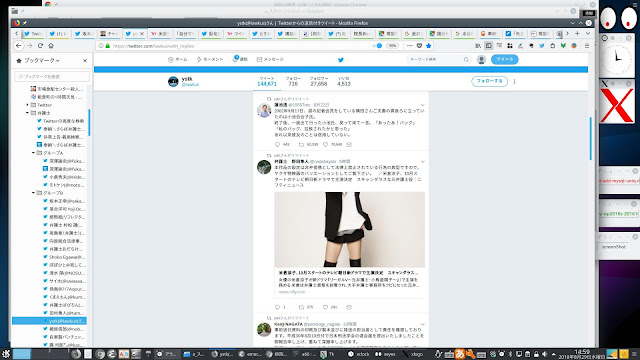Switch to xlogo in the taskbar

413,354
